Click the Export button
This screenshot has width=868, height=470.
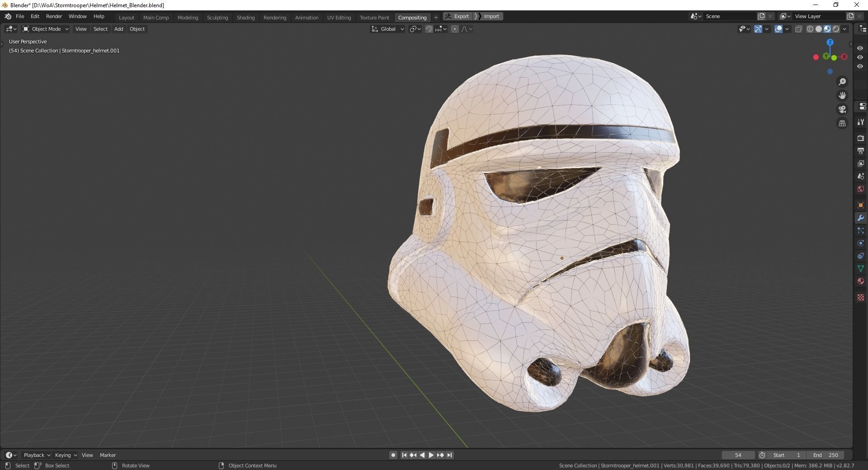458,16
